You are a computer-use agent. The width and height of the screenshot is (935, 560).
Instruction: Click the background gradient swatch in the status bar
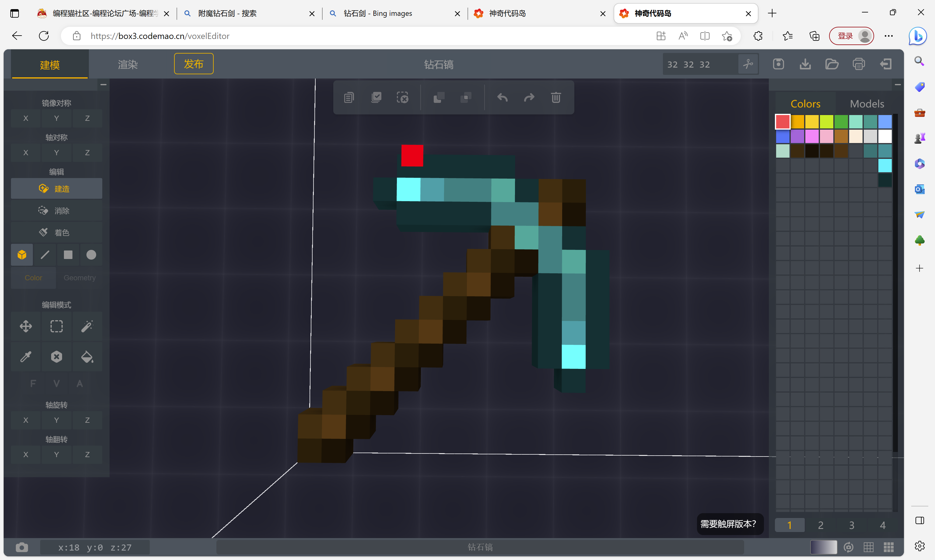(824, 547)
